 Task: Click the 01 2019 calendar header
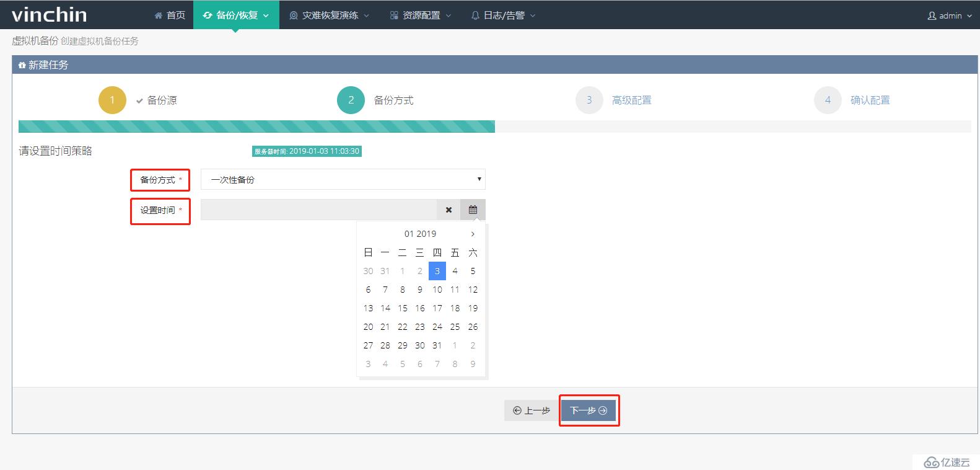click(420, 234)
